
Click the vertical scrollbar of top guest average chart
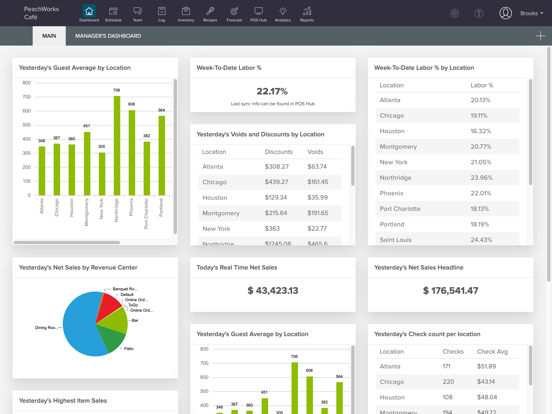coord(175,157)
